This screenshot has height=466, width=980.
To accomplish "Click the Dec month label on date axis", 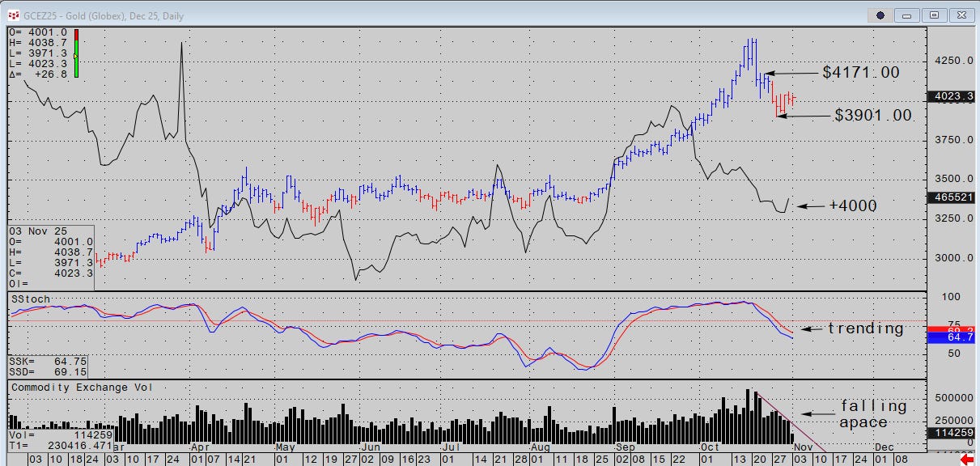I will pos(884,447).
